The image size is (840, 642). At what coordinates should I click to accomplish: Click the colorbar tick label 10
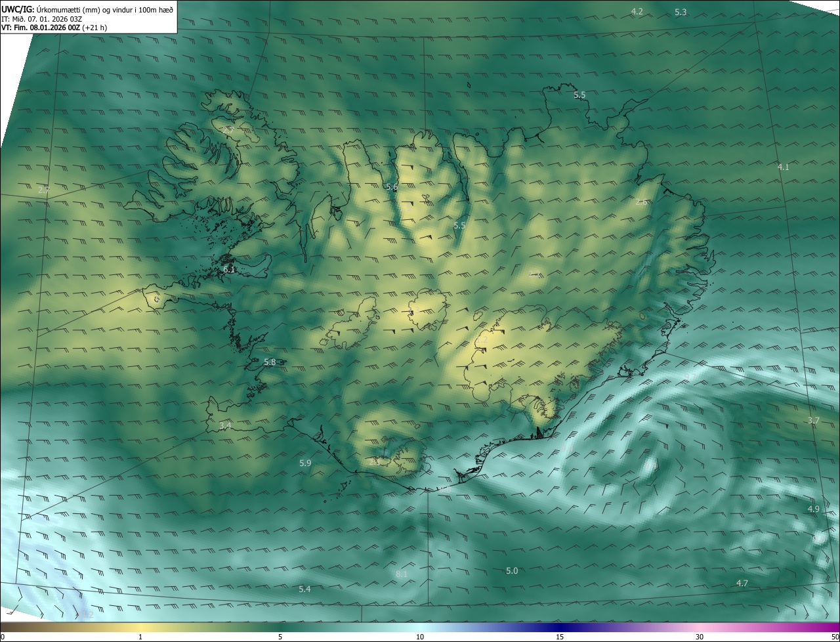click(420, 637)
